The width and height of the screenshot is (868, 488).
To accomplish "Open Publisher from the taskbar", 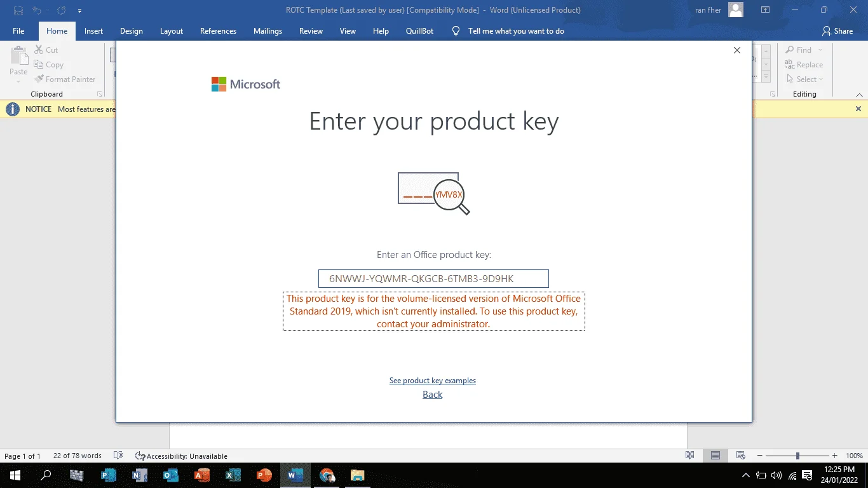I will coord(108,475).
